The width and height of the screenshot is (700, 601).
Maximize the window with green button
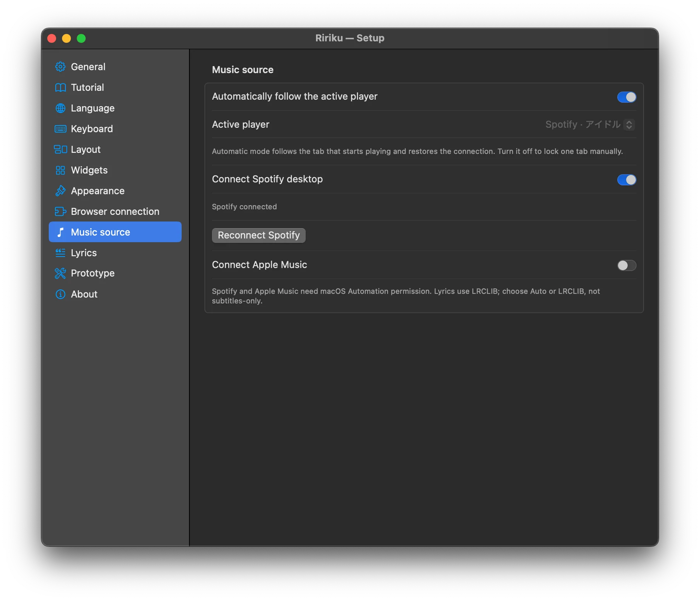coord(81,38)
